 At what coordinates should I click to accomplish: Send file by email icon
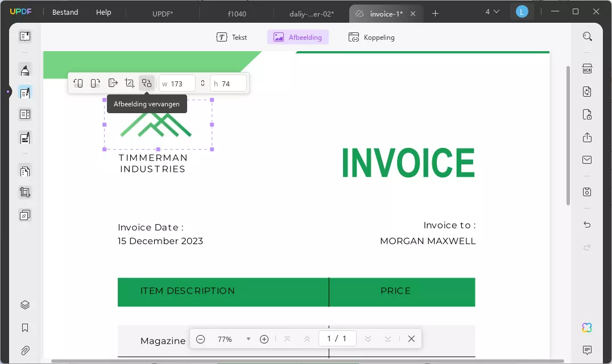588,160
